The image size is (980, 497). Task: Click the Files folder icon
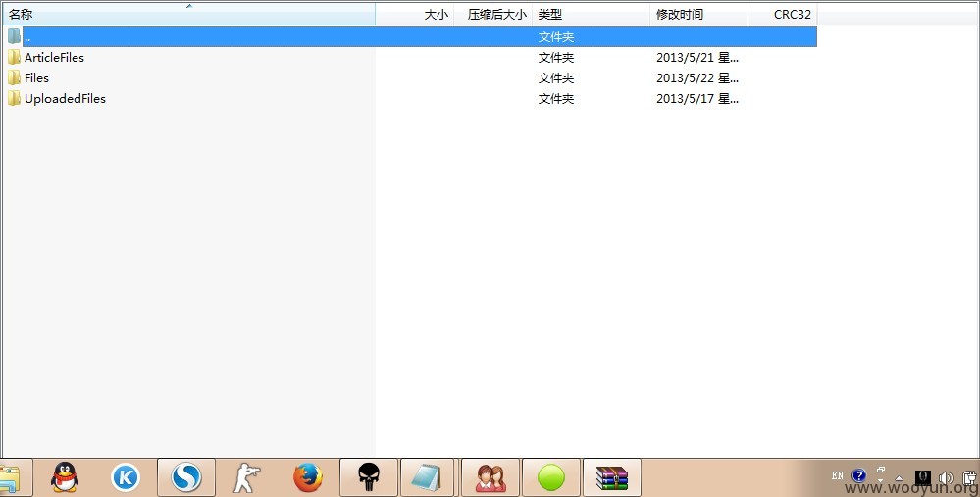pos(14,78)
